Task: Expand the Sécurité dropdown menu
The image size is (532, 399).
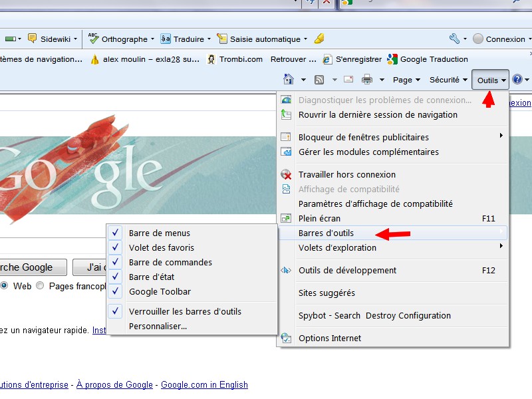Action: (449, 80)
